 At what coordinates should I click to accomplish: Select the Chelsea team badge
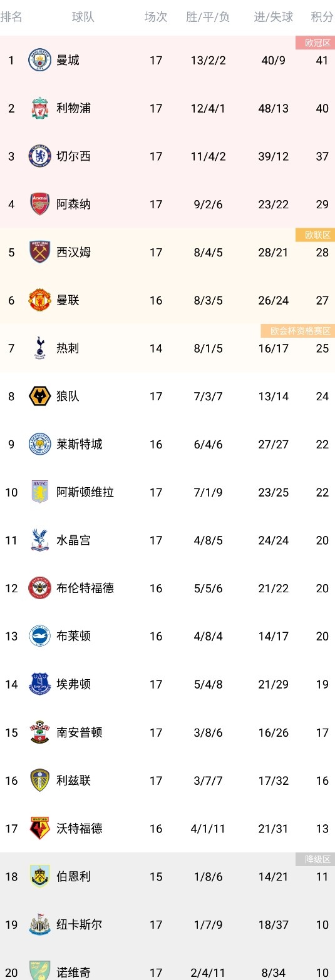(40, 156)
